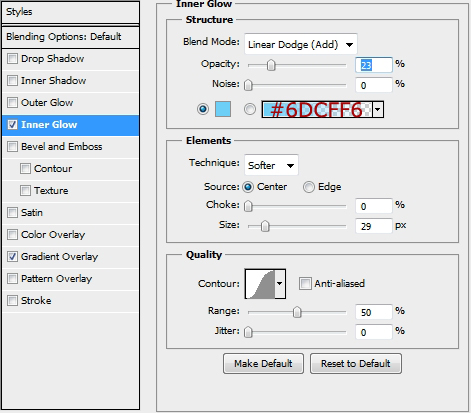
Task: Uncheck the Gradient Overlay checkbox
Action: (12, 257)
